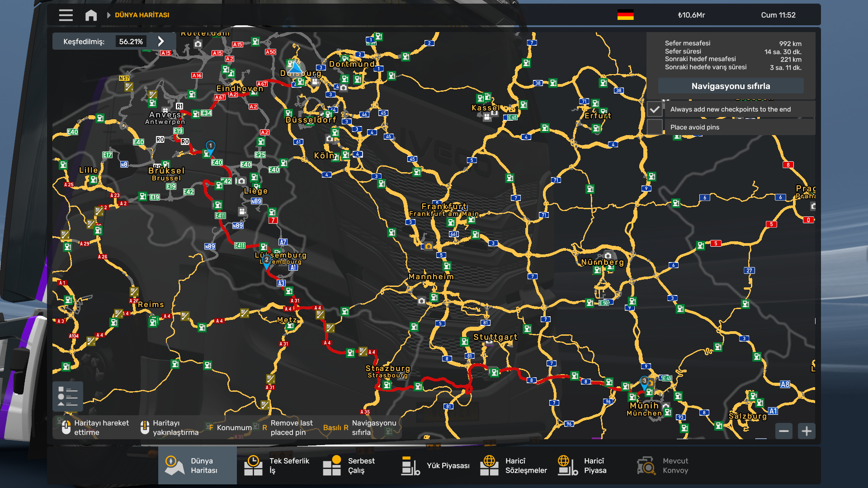Screen dimensions: 868x488
Task: Click the Brüksel city label
Action: coord(166,170)
